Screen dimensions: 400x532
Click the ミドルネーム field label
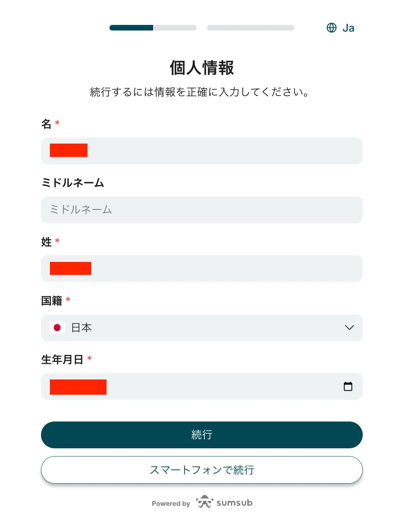point(73,183)
